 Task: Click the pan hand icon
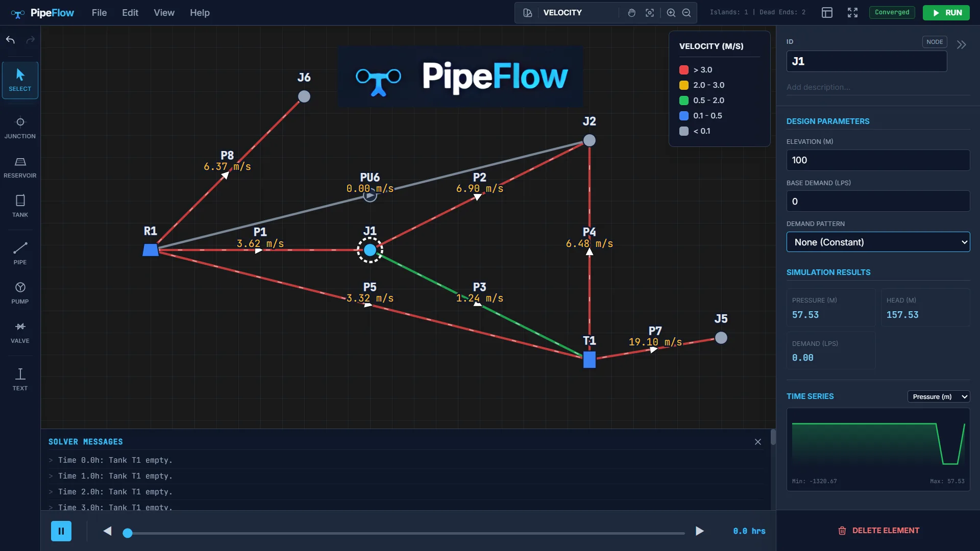click(631, 13)
